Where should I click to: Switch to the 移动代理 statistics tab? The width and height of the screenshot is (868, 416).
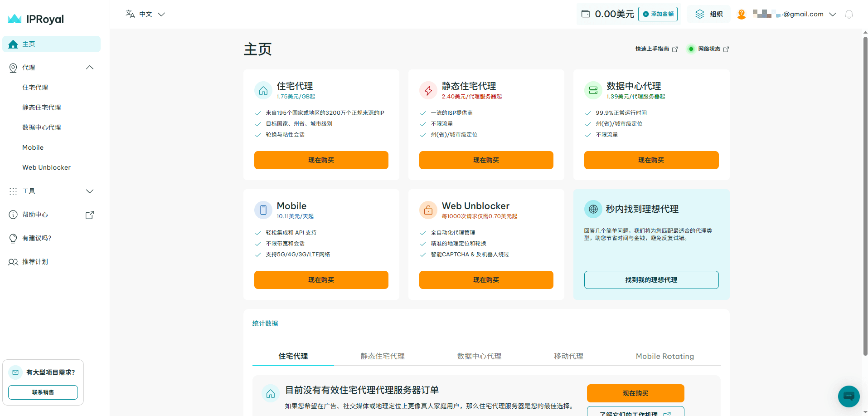coord(568,356)
